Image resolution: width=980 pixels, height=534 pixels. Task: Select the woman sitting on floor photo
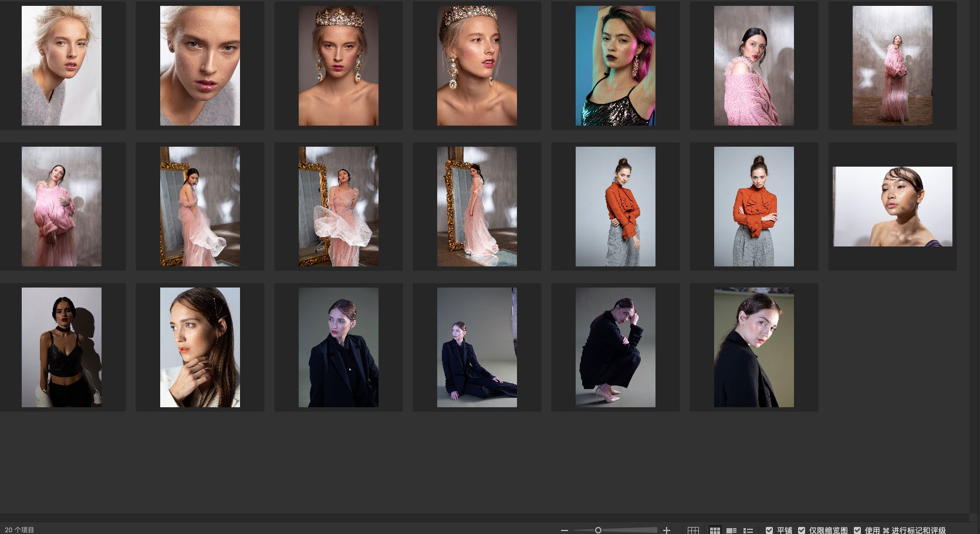pos(477,347)
